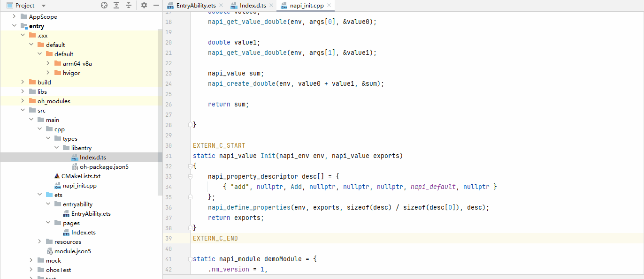Collapse the src folder
This screenshot has height=279, width=644.
[x=23, y=110]
